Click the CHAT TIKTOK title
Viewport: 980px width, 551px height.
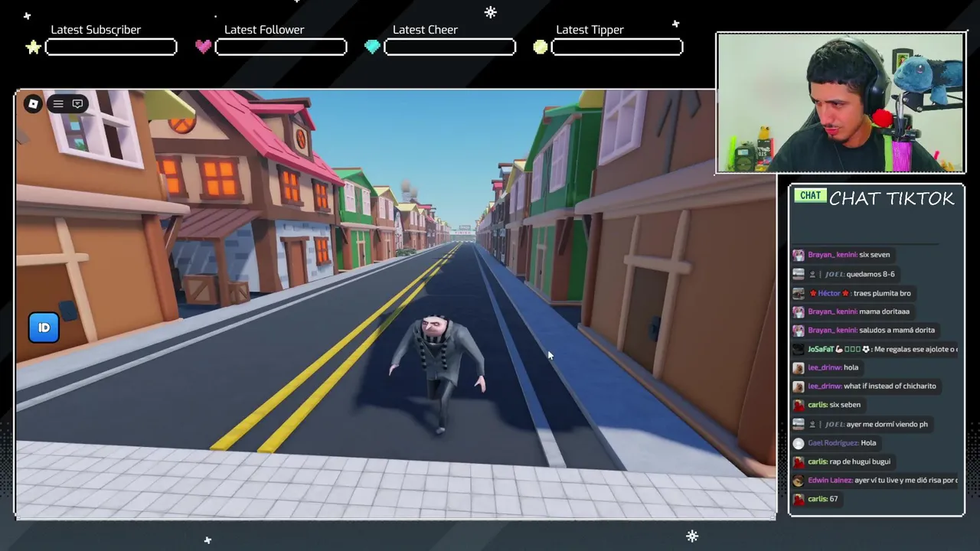tap(892, 198)
